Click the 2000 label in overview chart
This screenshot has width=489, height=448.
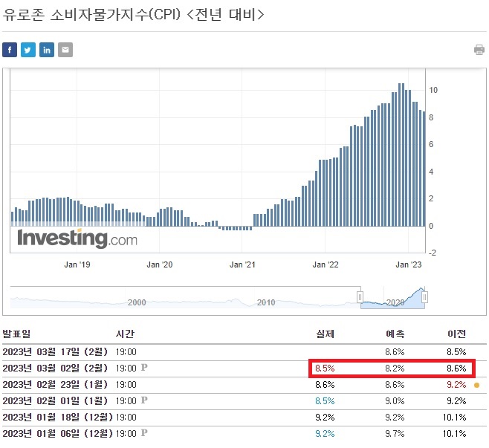[x=137, y=302]
